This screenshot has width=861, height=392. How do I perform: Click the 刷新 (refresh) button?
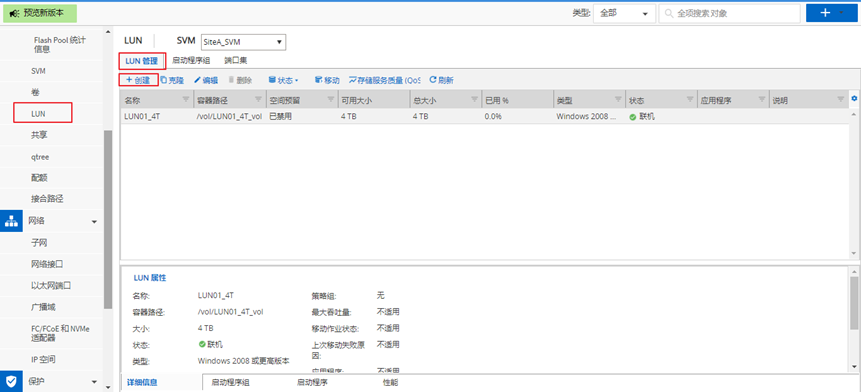point(441,80)
